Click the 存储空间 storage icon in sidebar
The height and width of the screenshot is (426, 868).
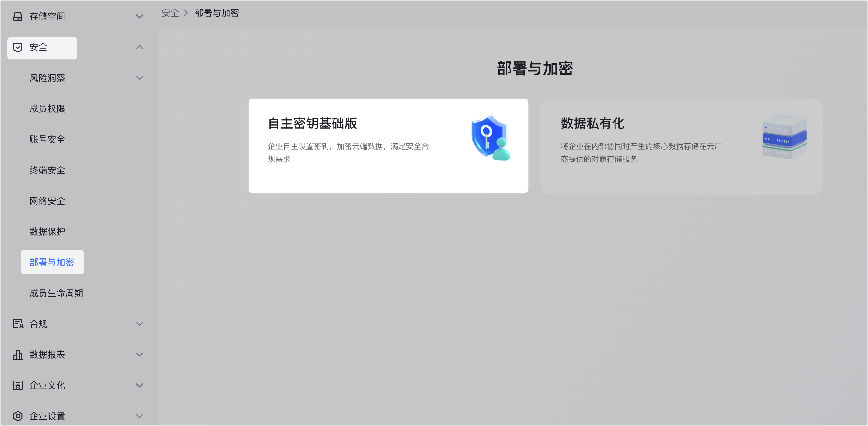[18, 16]
